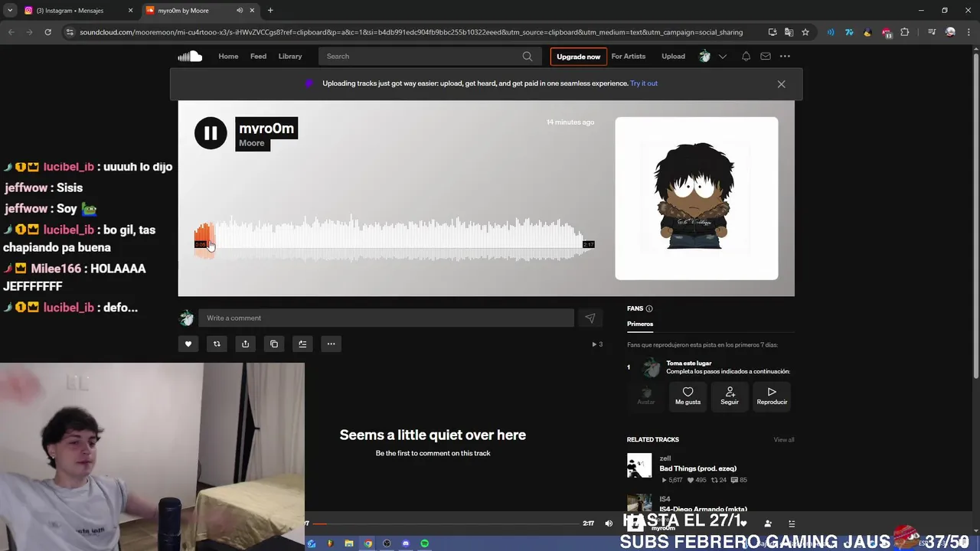Focus the SoundCloud Search box
980x551 pixels.
[429, 56]
